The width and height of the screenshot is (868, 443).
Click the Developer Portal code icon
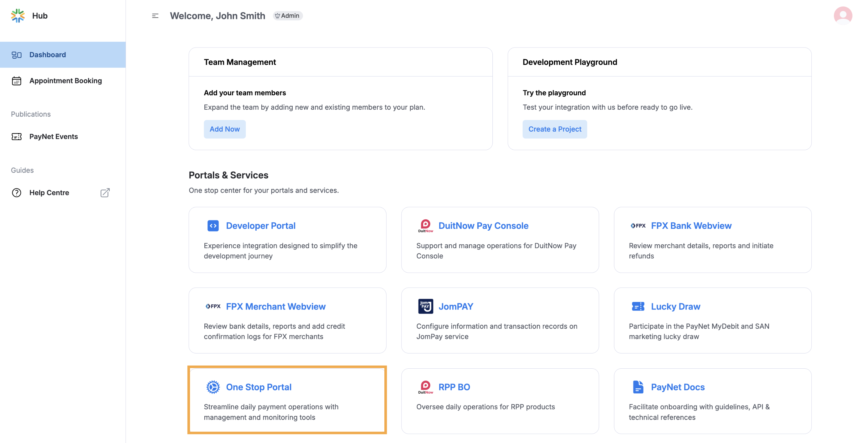[x=213, y=225]
